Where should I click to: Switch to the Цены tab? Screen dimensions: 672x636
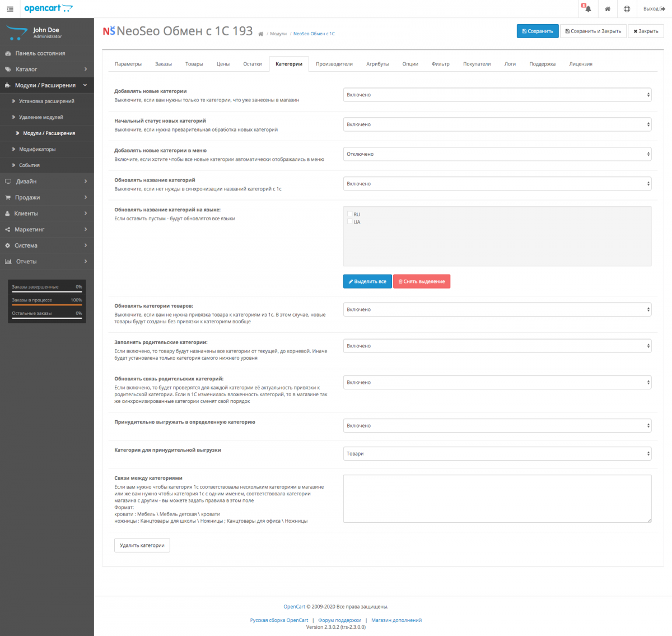coord(223,64)
